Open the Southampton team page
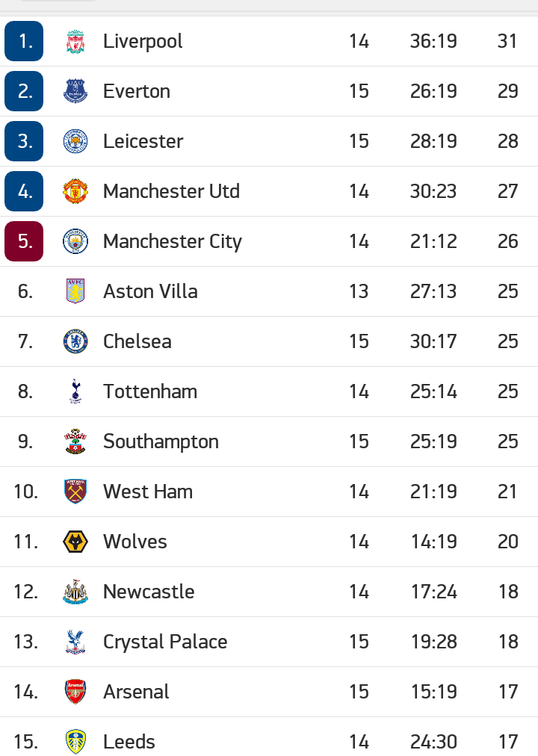The image size is (538, 756). click(x=161, y=441)
